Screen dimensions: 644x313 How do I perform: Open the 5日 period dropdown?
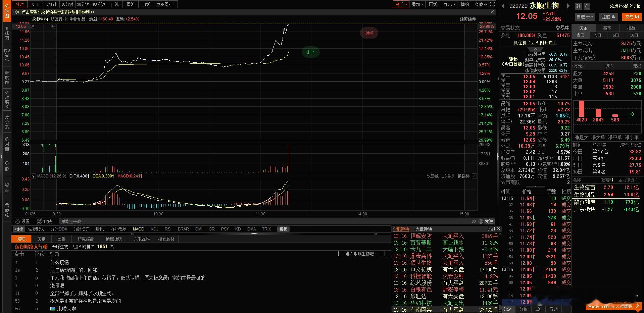(37, 4)
